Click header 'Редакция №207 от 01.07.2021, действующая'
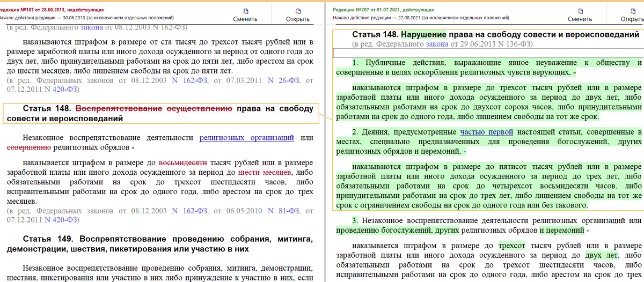Viewport: 644px width, 282px height. [x=384, y=10]
